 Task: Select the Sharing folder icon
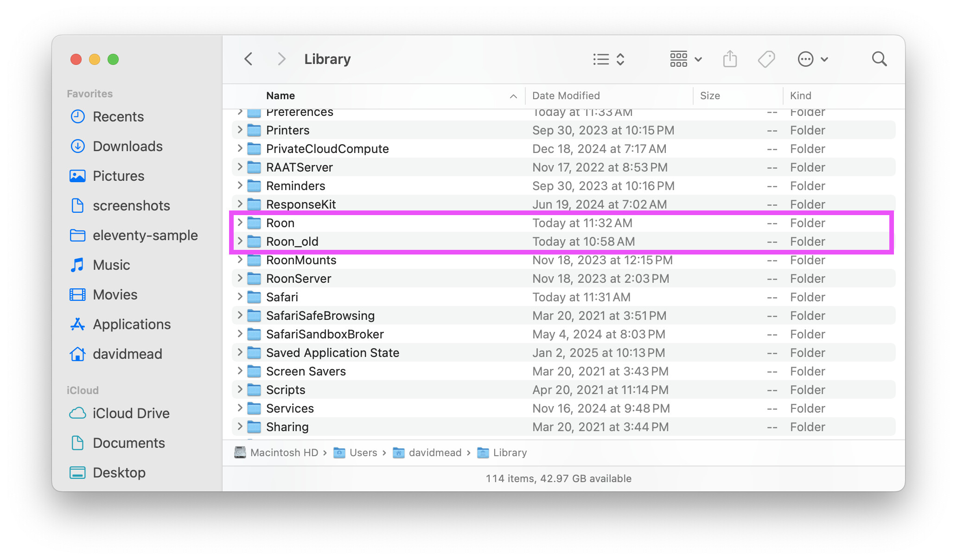pos(254,427)
